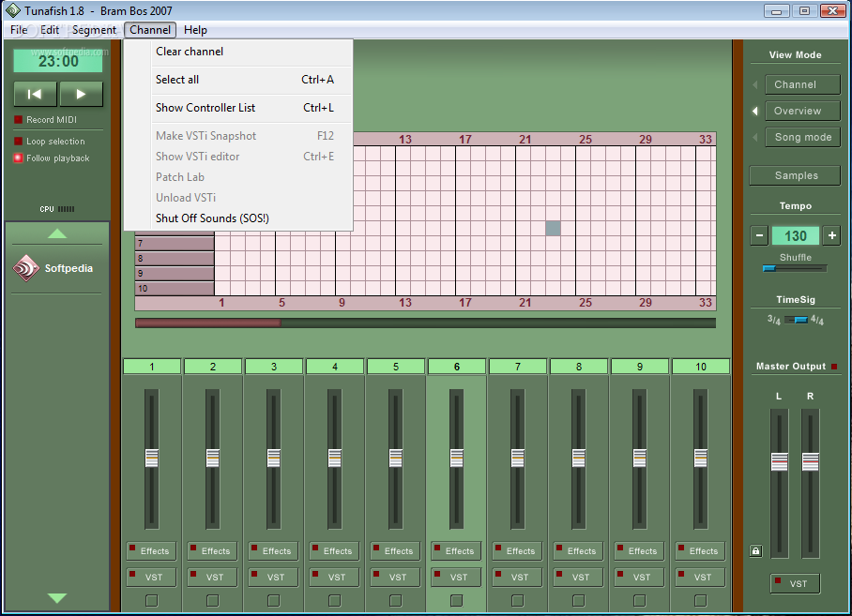Select channel 3 header
This screenshot has height=616, width=852.
tap(274, 367)
